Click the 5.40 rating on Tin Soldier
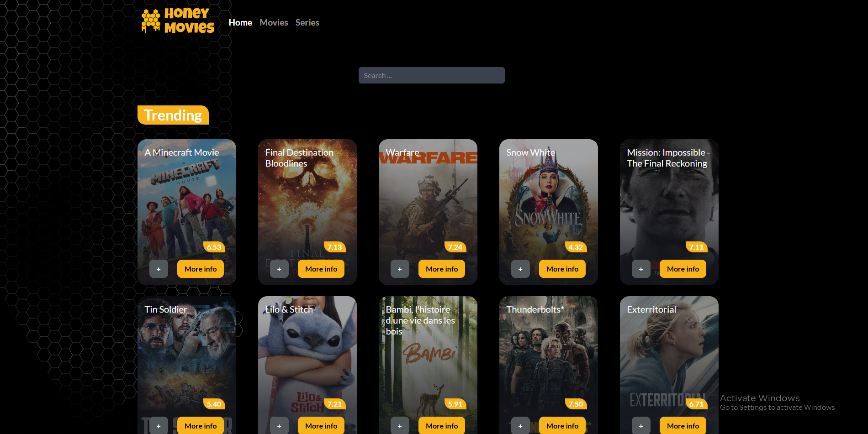This screenshot has width=868, height=434. coord(214,404)
